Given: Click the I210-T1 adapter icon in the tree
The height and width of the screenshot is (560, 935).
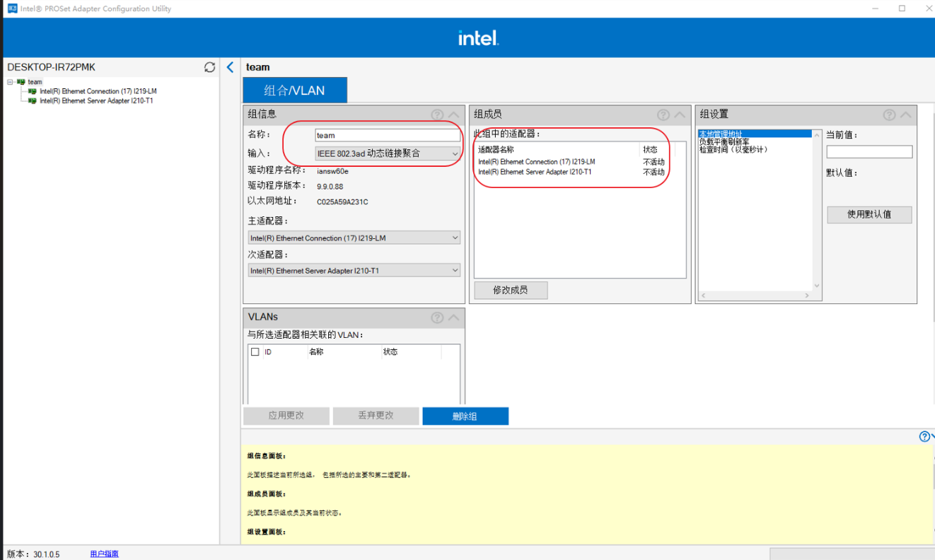Looking at the screenshot, I should click(33, 100).
